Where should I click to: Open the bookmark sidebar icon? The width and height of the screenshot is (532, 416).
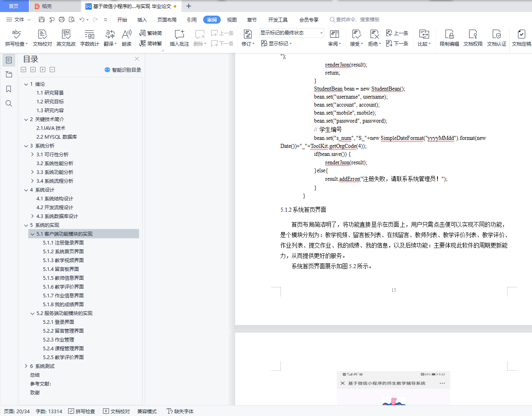pyautogui.click(x=9, y=89)
